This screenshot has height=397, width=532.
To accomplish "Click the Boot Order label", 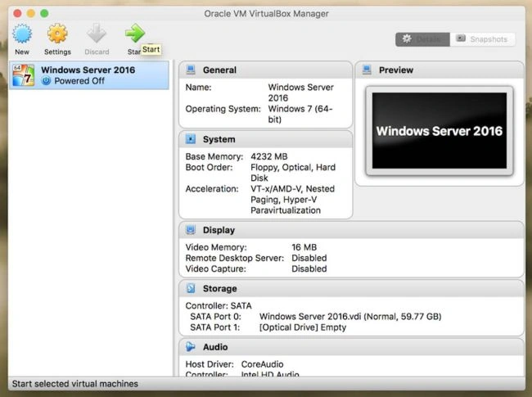I will (x=209, y=167).
